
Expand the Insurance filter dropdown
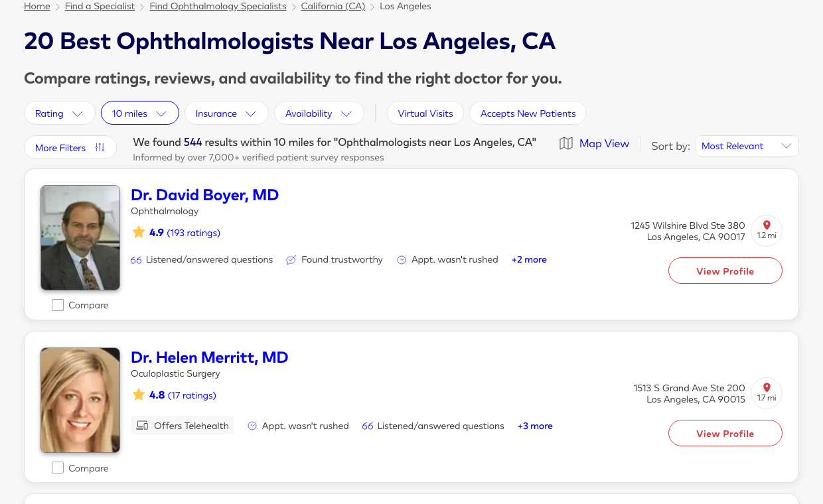tap(226, 113)
